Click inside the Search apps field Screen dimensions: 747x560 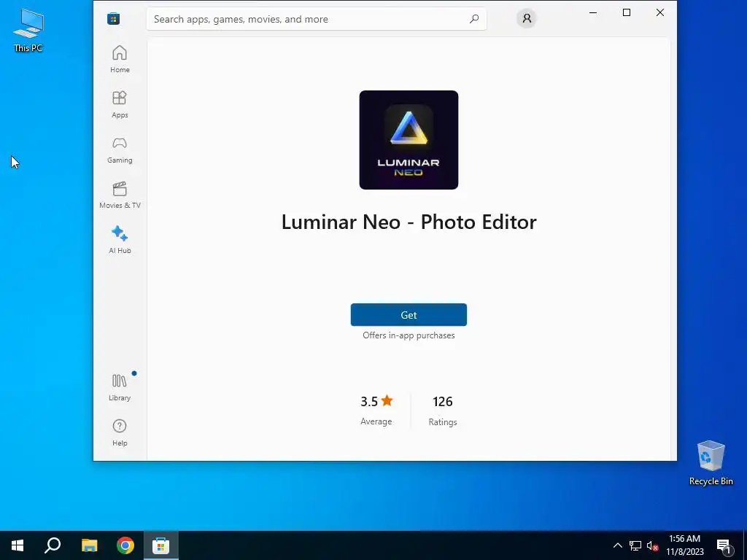point(317,19)
